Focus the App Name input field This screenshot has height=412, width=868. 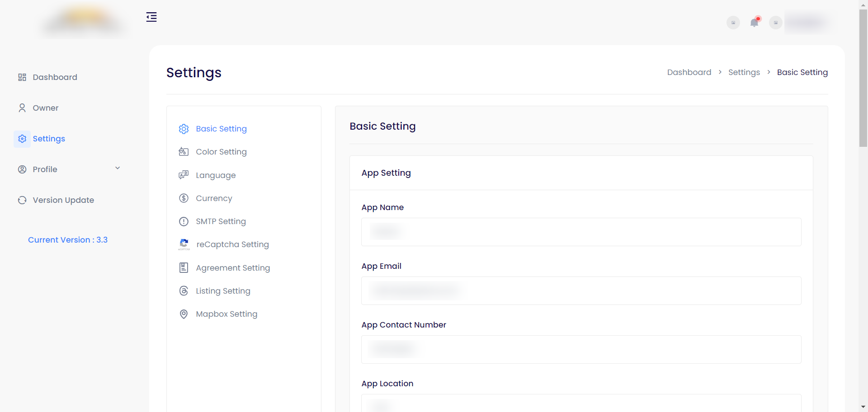[581, 232]
